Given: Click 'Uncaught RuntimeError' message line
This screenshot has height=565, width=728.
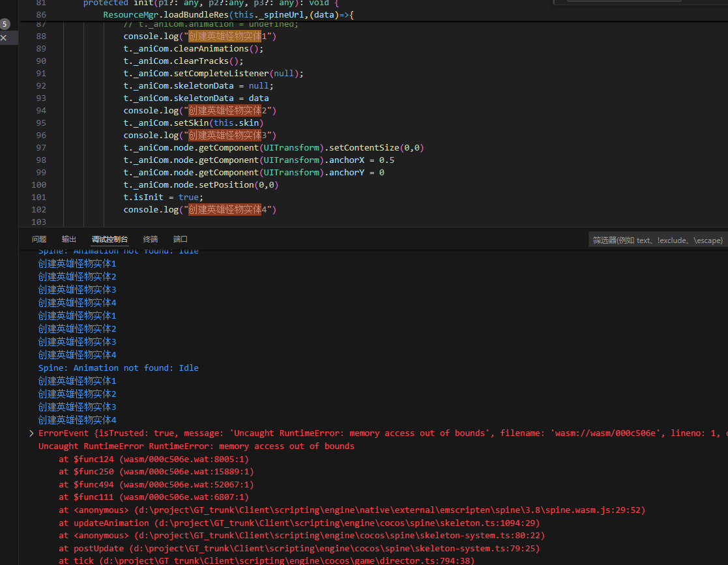Looking at the screenshot, I should [196, 446].
